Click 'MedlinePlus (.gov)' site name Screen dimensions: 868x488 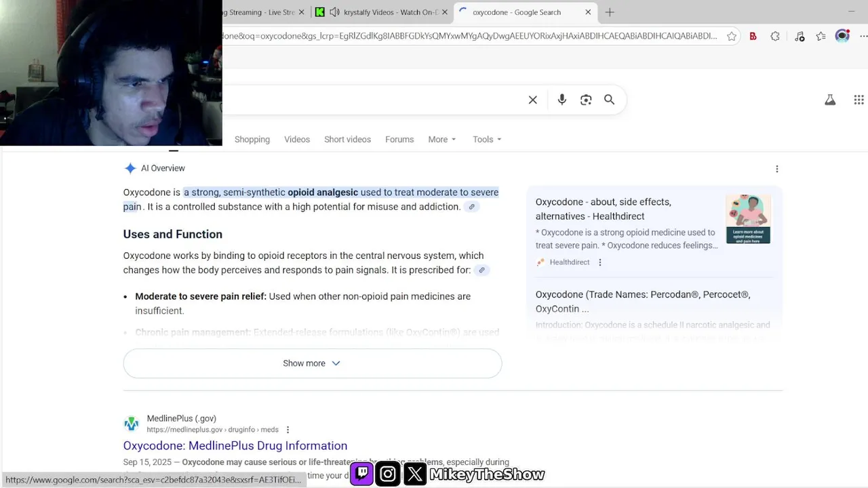pyautogui.click(x=182, y=419)
